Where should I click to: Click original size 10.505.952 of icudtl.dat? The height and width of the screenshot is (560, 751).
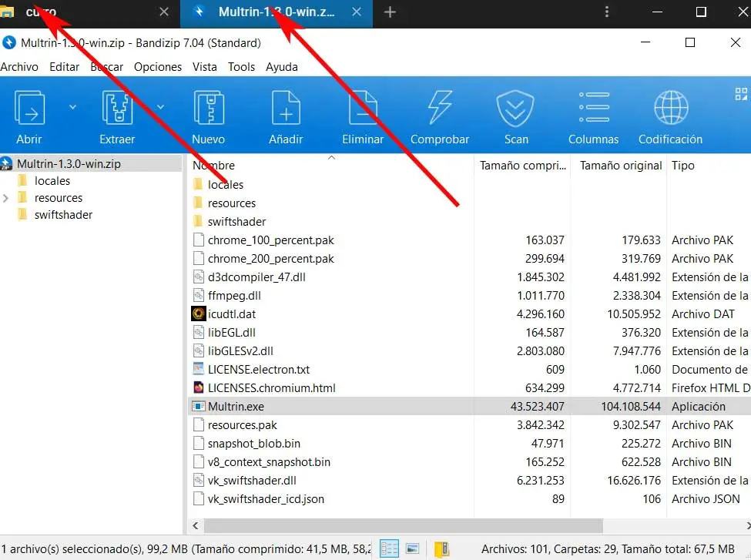634,314
